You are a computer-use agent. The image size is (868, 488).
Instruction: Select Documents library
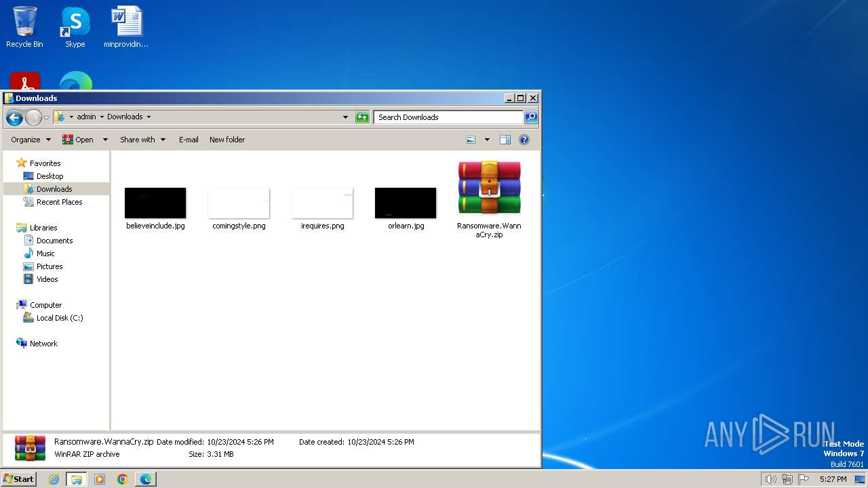click(x=54, y=241)
